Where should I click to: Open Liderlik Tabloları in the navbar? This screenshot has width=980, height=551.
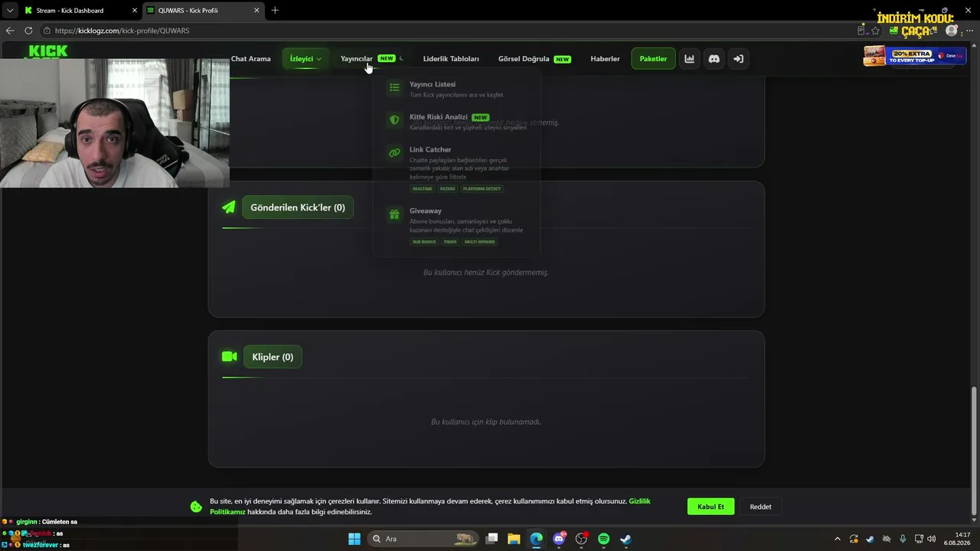451,59
